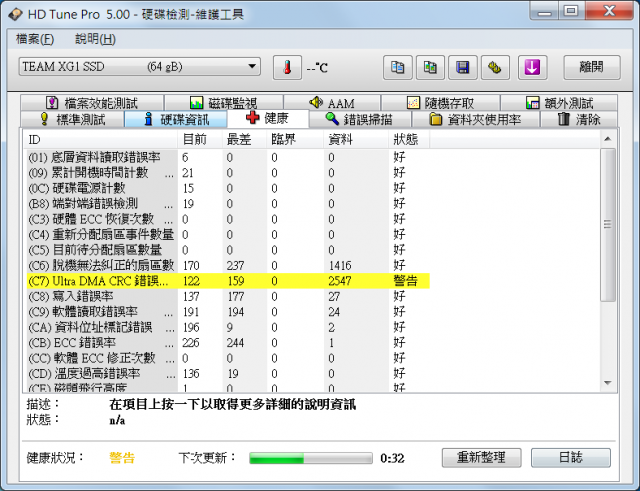Click the 1416 data value in C6 row
Viewport: 640px width, 491px height.
[x=340, y=265]
